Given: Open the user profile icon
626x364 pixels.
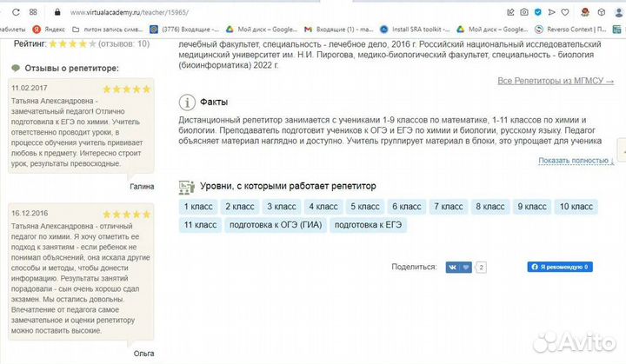Looking at the screenshot, I should point(619,12).
